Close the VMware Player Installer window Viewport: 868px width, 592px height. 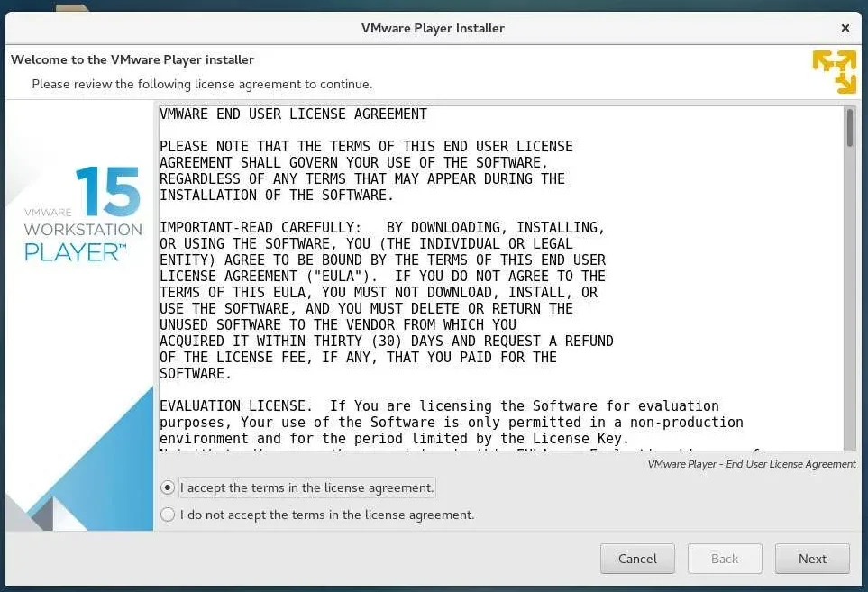tap(845, 28)
